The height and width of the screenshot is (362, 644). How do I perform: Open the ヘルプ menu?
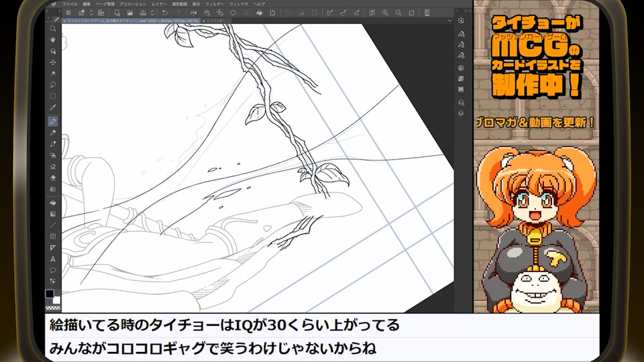tap(259, 4)
